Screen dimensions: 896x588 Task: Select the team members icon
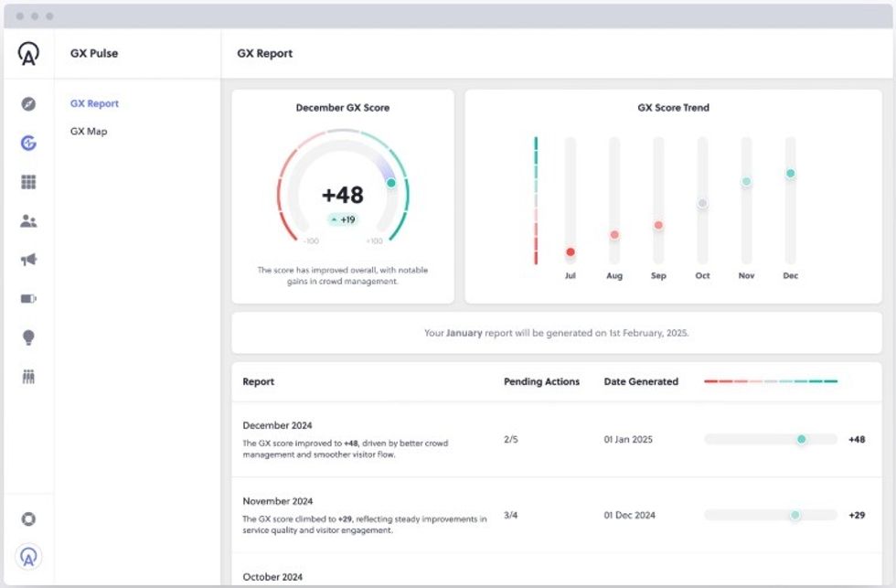[28, 220]
